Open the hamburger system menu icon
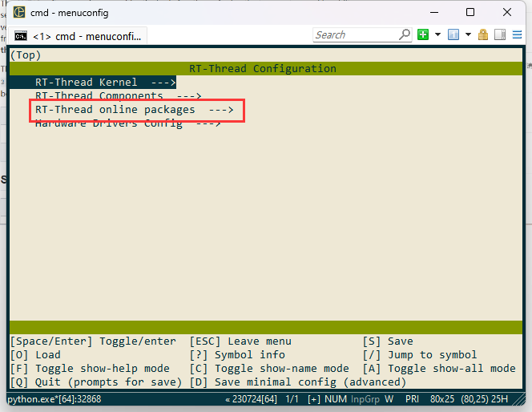This screenshot has width=532, height=412. (x=517, y=34)
